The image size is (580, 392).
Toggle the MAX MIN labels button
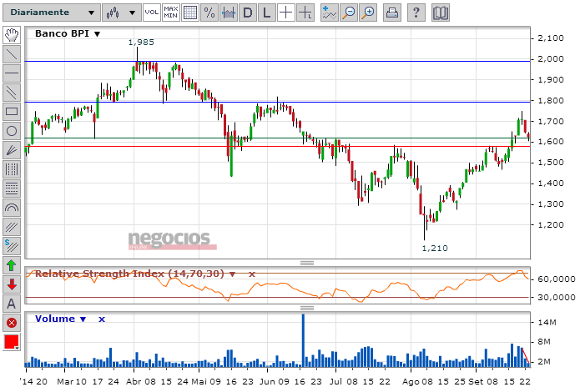coord(171,13)
